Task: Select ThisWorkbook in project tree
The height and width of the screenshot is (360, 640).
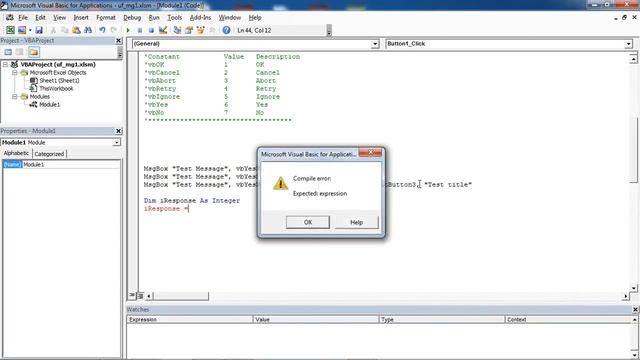Action: [56, 89]
